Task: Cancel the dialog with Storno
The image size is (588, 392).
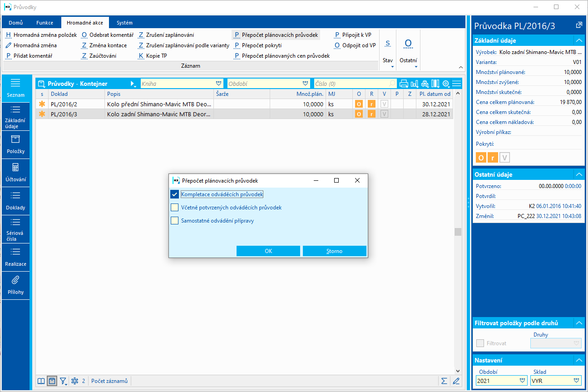Action: [335, 251]
